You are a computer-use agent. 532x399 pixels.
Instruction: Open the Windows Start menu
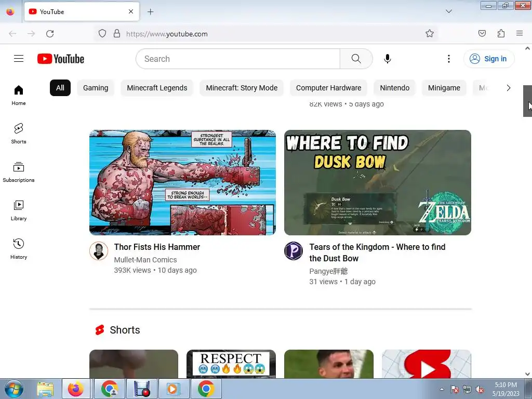(x=13, y=389)
